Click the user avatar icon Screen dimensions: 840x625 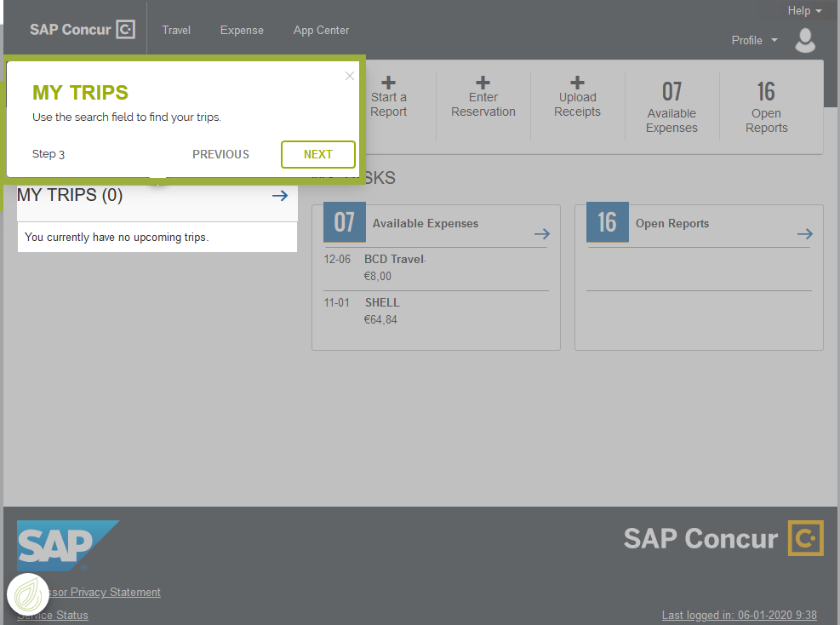[x=804, y=40]
